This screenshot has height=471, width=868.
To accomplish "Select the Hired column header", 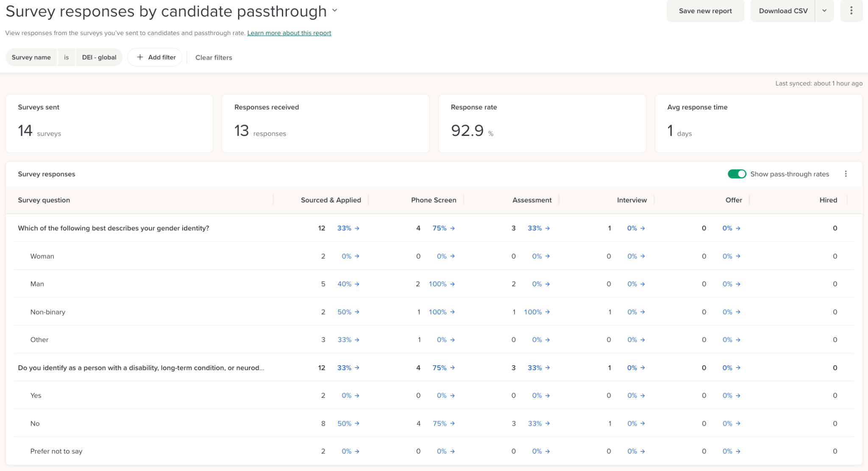I will pos(828,200).
